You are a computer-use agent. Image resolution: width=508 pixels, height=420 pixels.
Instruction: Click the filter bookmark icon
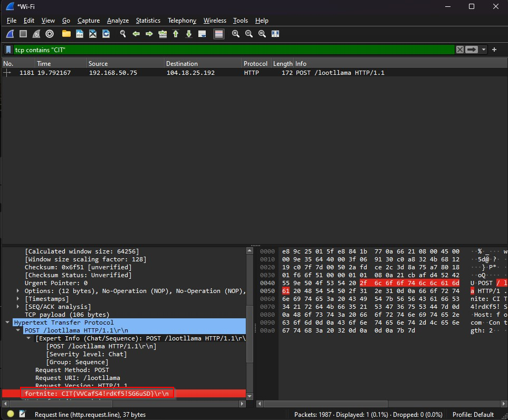click(8, 50)
